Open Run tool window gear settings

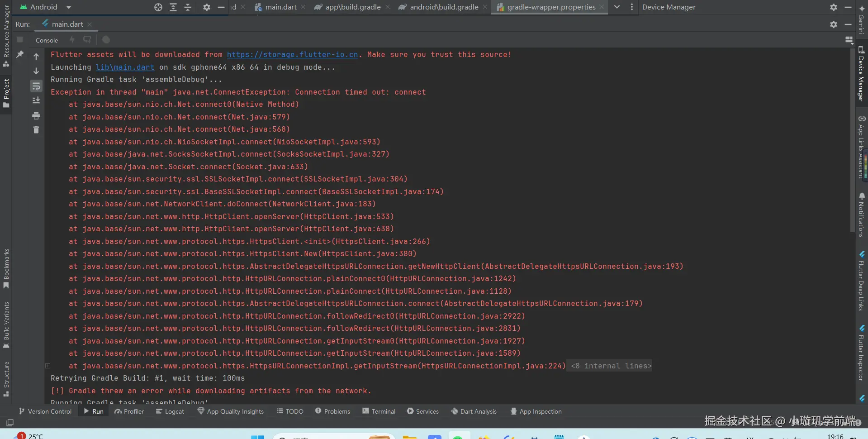click(x=834, y=24)
